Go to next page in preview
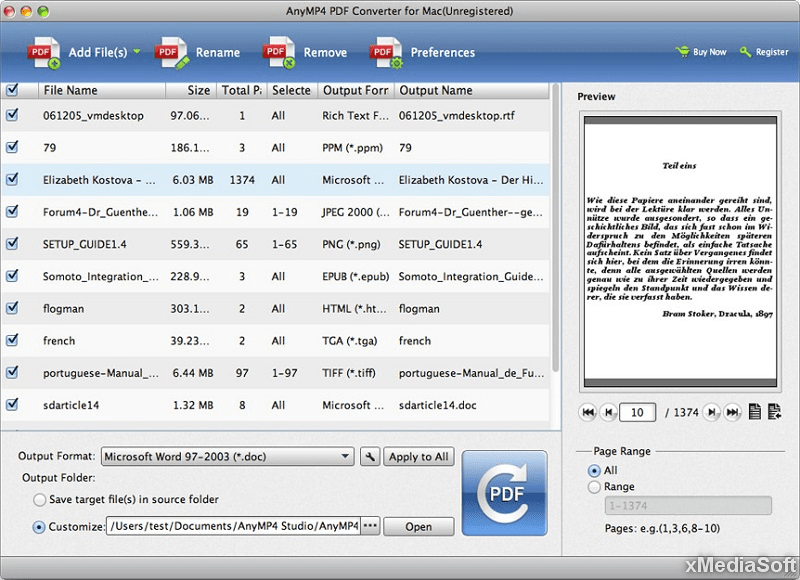Viewport: 800px width, 580px height. tap(712, 412)
